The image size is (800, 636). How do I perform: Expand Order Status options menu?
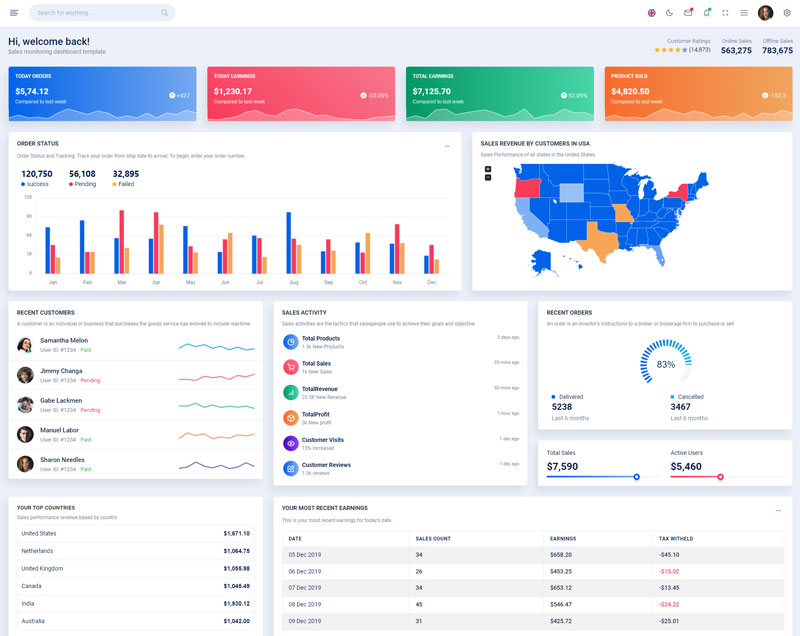[x=447, y=146]
